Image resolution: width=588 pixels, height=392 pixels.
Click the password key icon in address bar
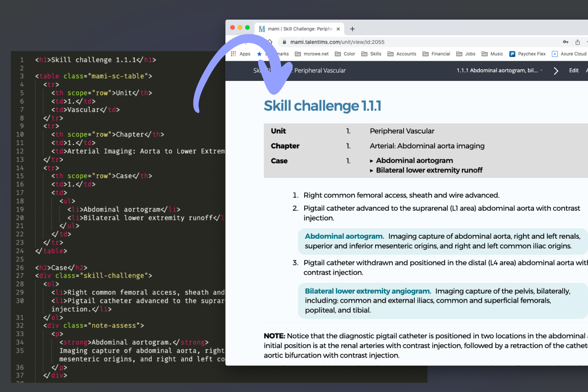566,42
